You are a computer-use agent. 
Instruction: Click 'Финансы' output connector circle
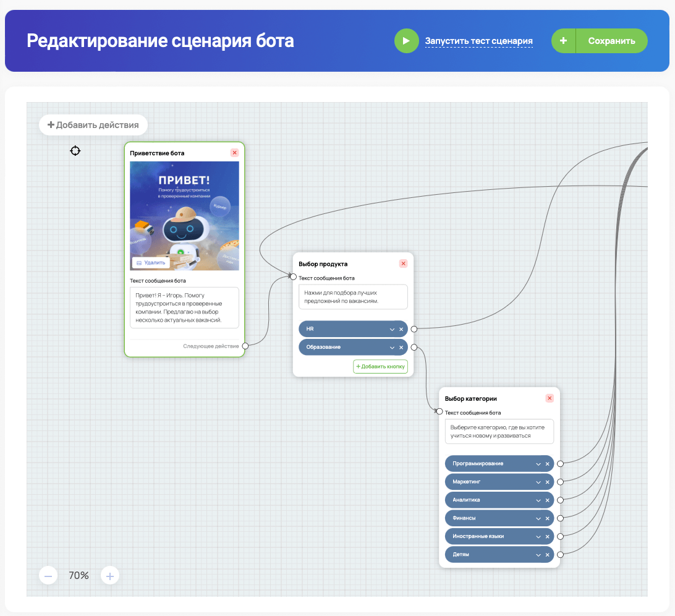pos(561,518)
